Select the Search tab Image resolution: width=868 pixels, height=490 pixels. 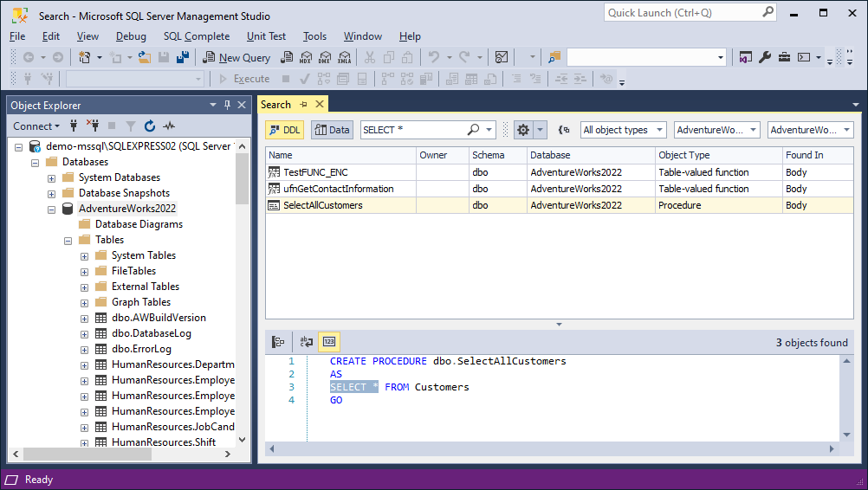point(275,104)
